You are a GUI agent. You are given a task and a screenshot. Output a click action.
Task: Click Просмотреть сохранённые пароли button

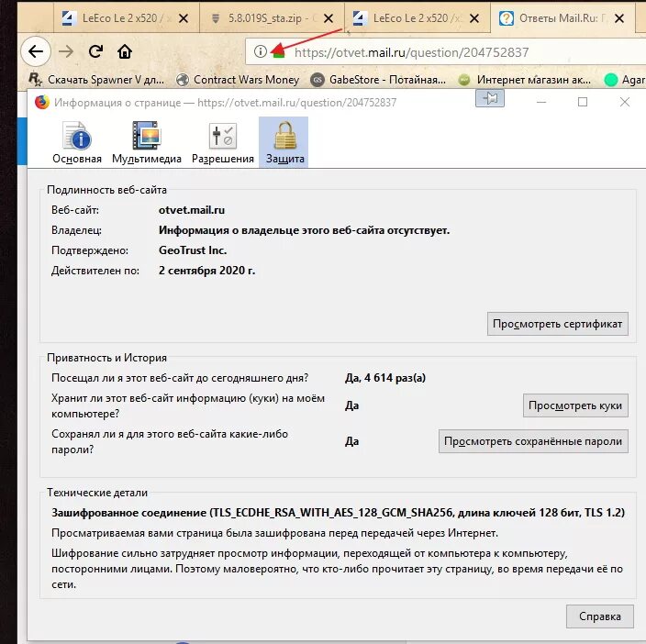[533, 441]
